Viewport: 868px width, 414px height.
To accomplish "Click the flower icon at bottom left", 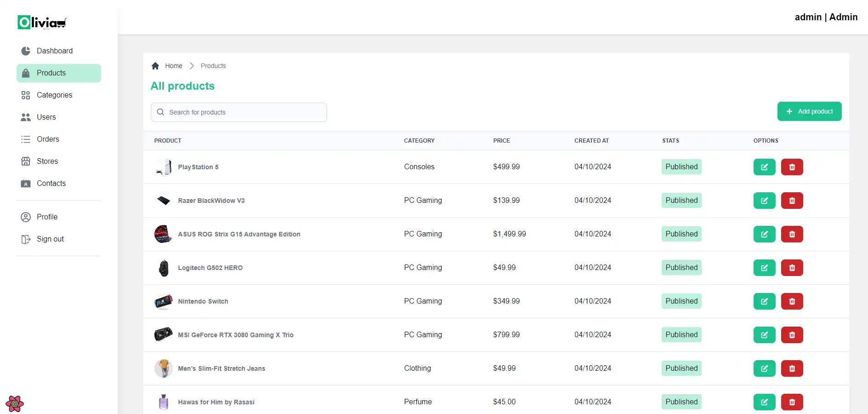I will pos(15,403).
